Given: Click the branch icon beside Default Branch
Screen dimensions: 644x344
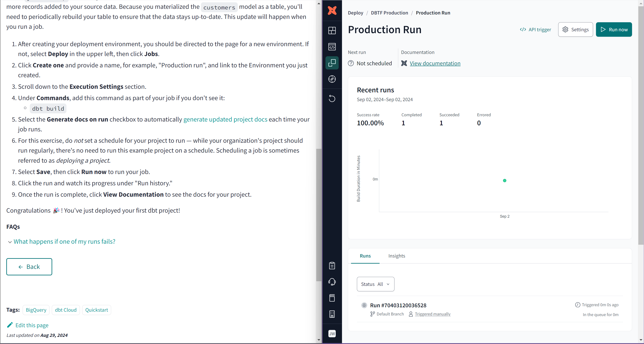Looking at the screenshot, I should point(372,314).
